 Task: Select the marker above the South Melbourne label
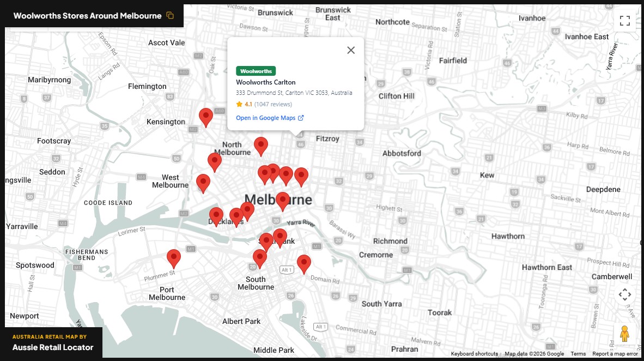(x=259, y=258)
